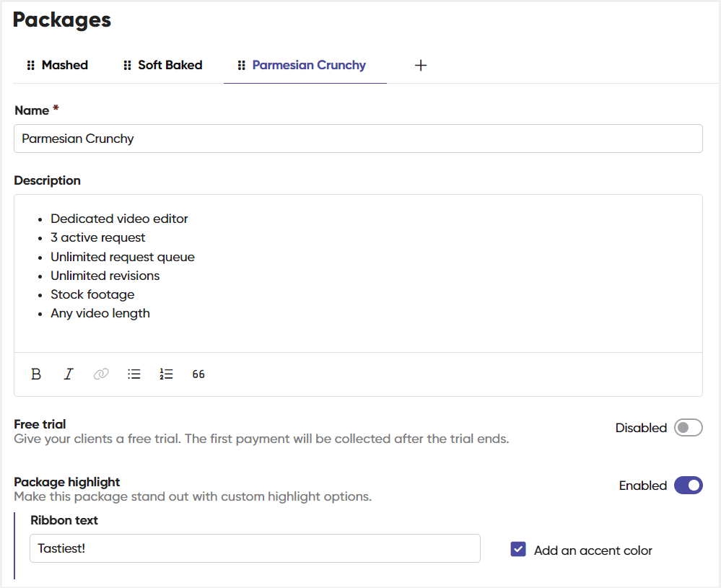Select the 'Enabled' label by Package highlight
The image size is (721, 588).
[x=643, y=486]
